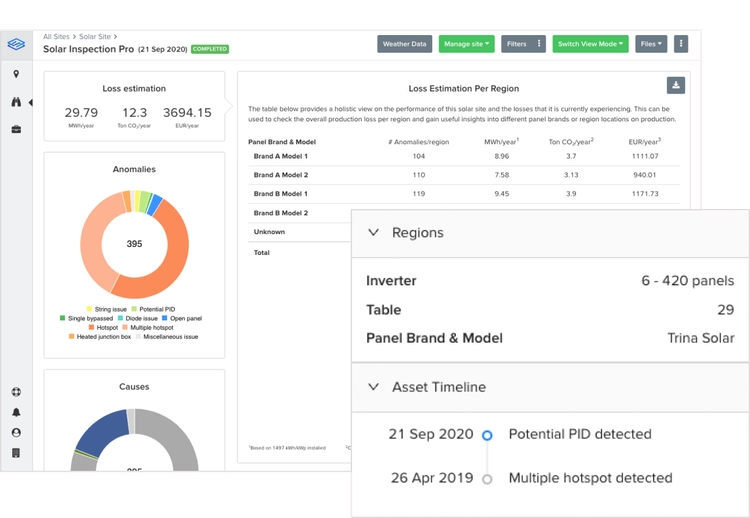Toggle Potential PID legend swatch

(x=134, y=309)
